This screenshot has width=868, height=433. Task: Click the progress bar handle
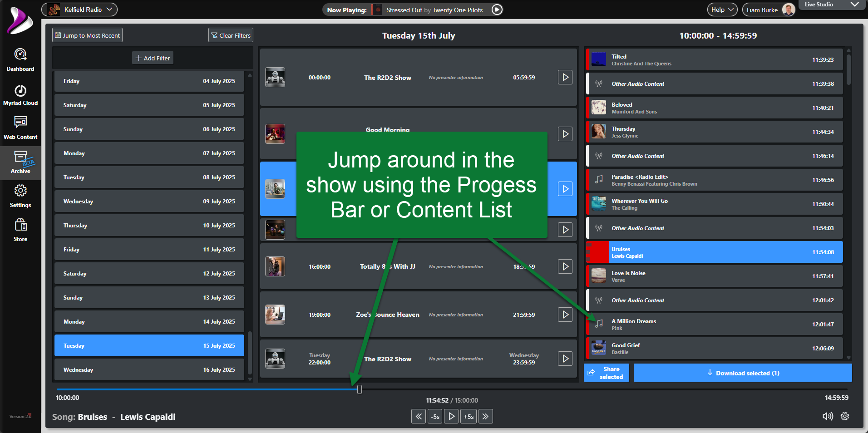[x=360, y=389]
